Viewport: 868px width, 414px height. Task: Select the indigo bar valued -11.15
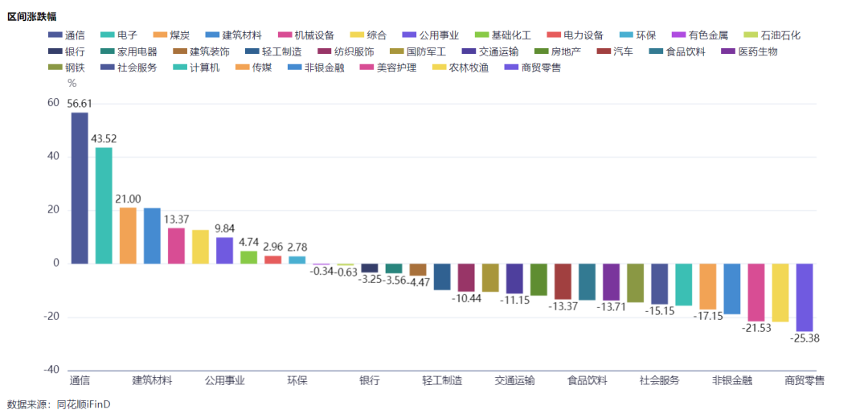click(x=514, y=279)
